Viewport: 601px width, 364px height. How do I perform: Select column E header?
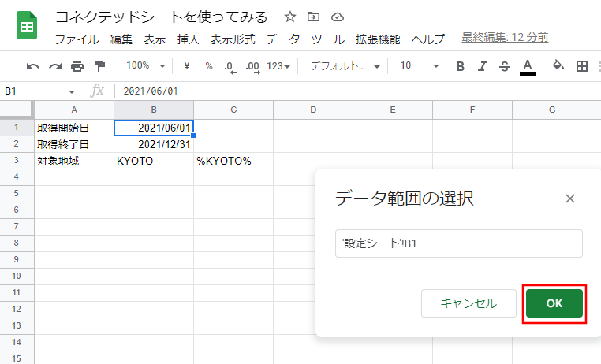click(393, 110)
